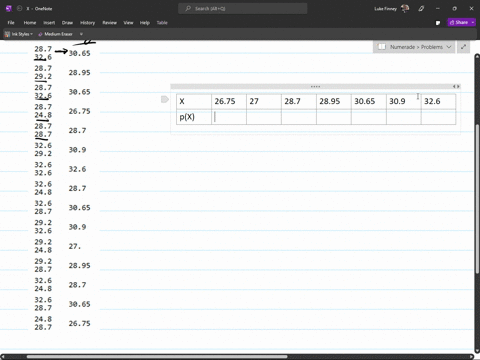
Task: Switch to the Home tab
Action: pyautogui.click(x=30, y=23)
